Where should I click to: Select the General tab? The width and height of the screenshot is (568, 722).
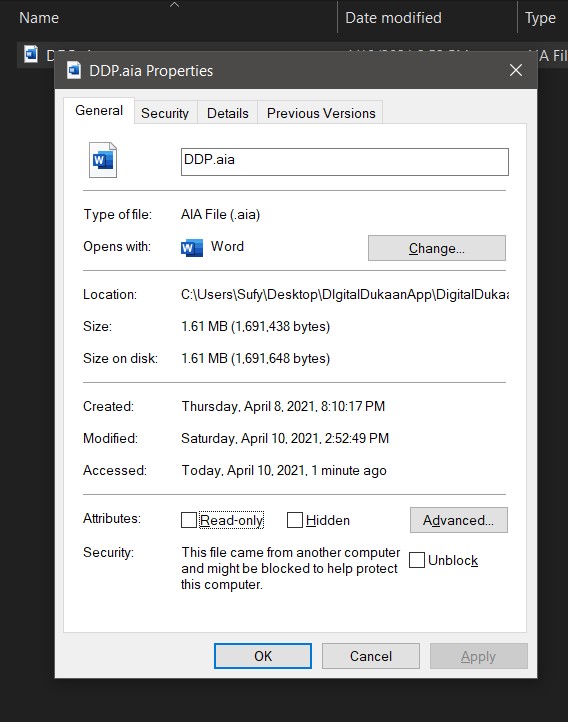click(x=99, y=111)
